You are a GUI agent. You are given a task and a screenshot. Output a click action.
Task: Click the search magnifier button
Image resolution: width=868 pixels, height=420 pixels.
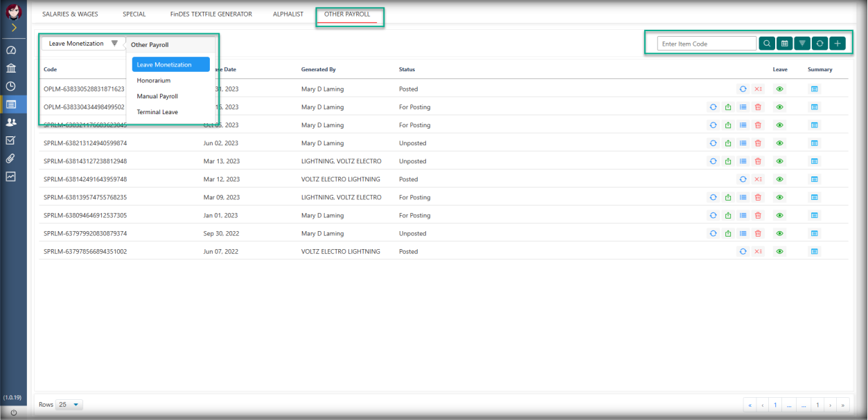pyautogui.click(x=767, y=44)
